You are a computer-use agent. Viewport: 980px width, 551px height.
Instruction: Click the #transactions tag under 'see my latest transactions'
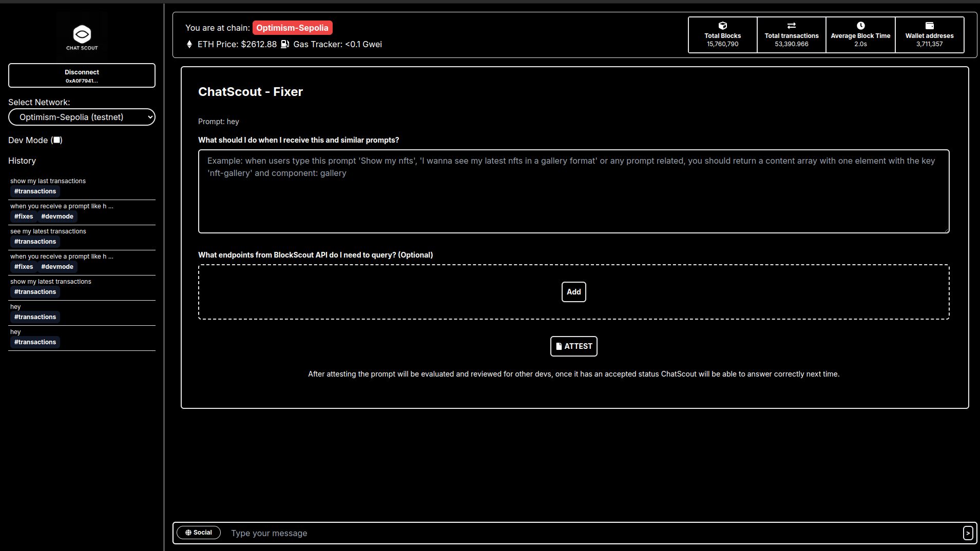[x=35, y=242]
